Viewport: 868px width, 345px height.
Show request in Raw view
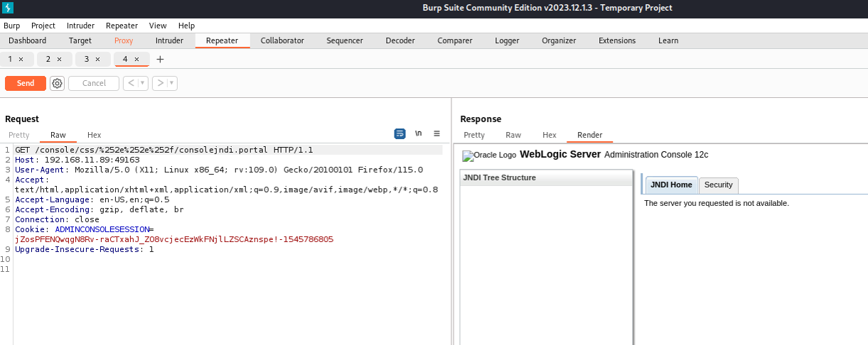coord(58,135)
